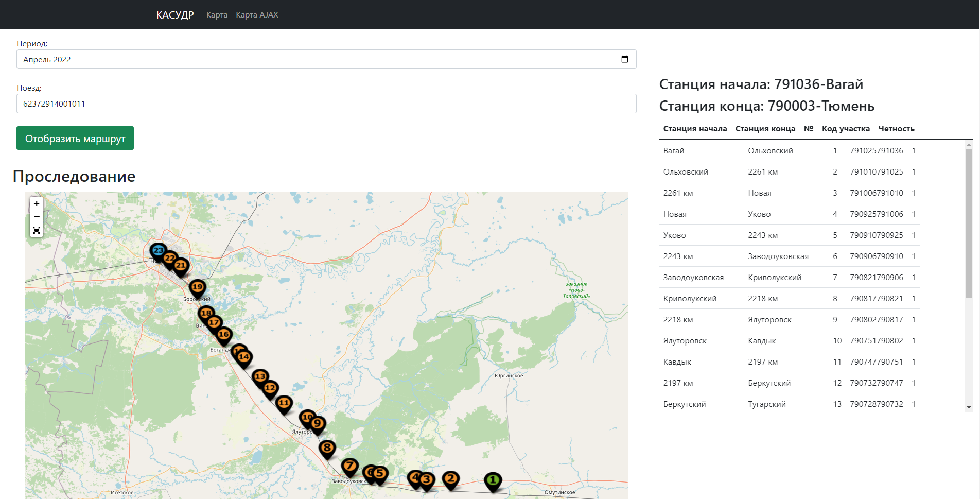This screenshot has width=980, height=499.
Task: Click the Проследование section heading
Action: pyautogui.click(x=74, y=176)
